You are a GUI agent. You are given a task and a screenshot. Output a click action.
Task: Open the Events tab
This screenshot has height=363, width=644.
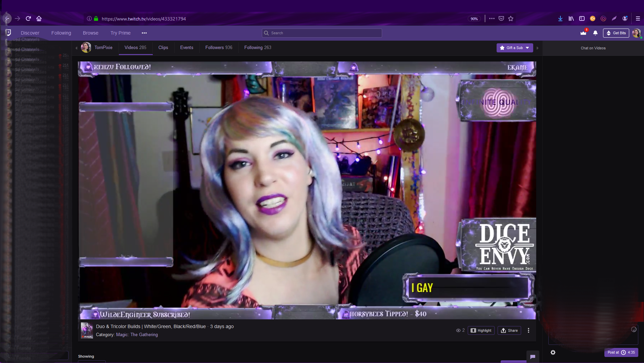pos(187,48)
